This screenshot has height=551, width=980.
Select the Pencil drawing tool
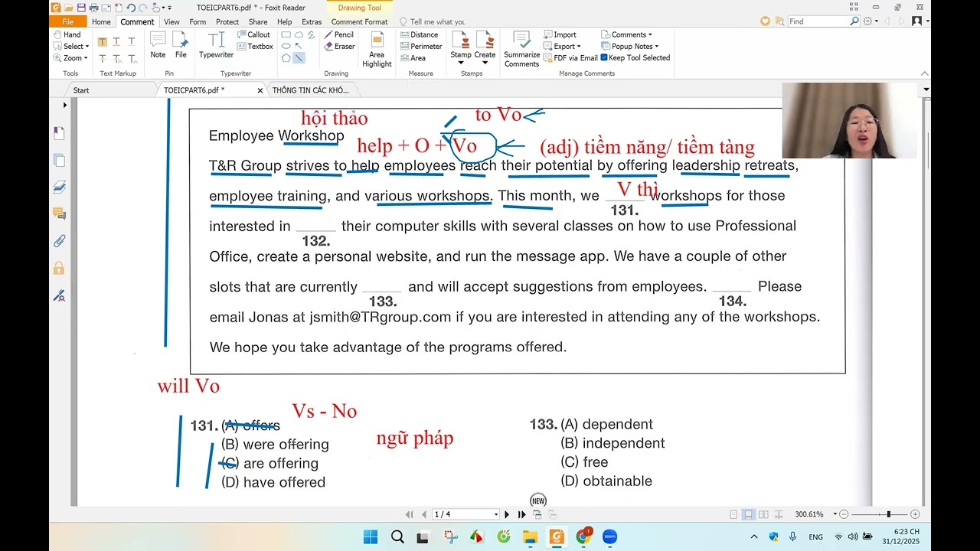tap(338, 34)
